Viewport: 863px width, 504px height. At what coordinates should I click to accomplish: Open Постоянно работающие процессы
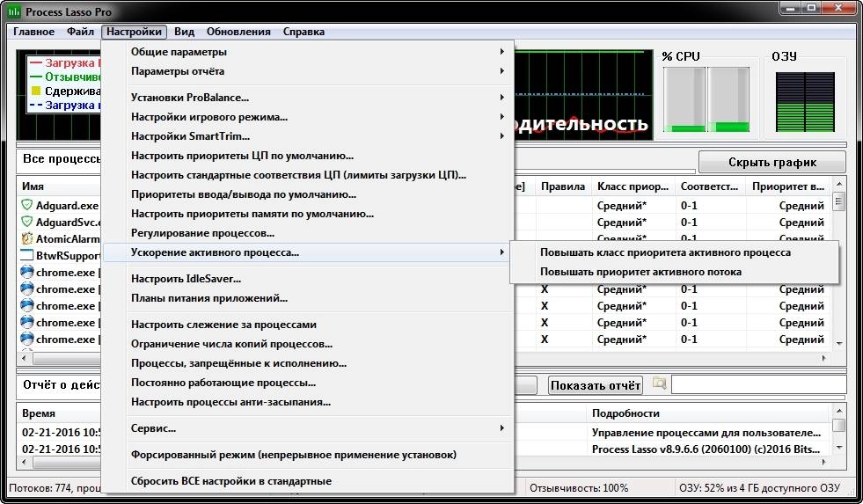[x=308, y=383]
